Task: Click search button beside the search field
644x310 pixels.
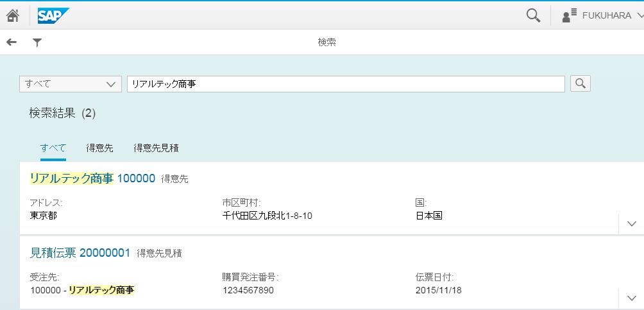Action: click(580, 83)
